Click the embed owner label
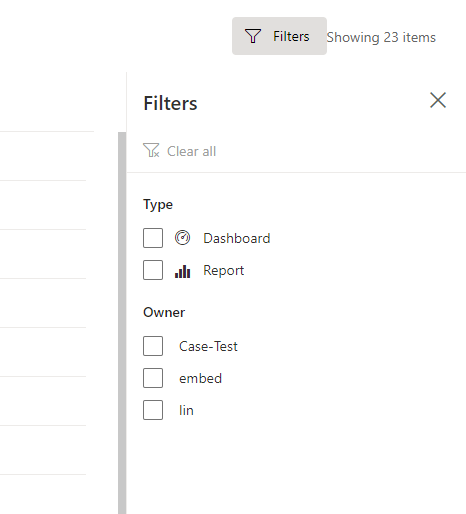This screenshot has height=514, width=466. (x=200, y=378)
